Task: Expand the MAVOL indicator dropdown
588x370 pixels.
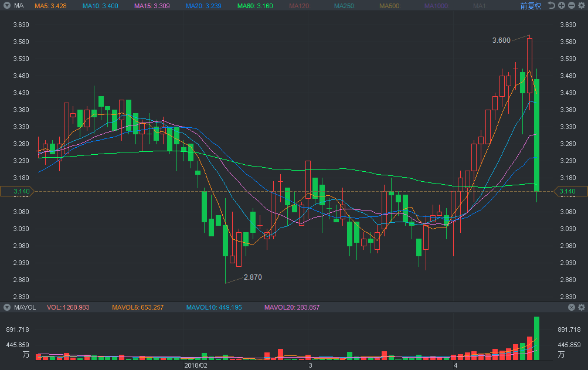Action: [6, 307]
